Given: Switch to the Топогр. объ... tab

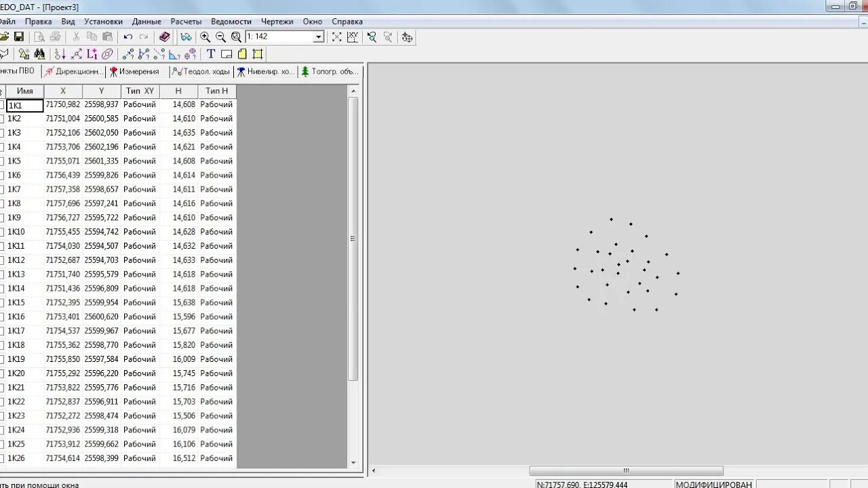Looking at the screenshot, I should click(330, 71).
